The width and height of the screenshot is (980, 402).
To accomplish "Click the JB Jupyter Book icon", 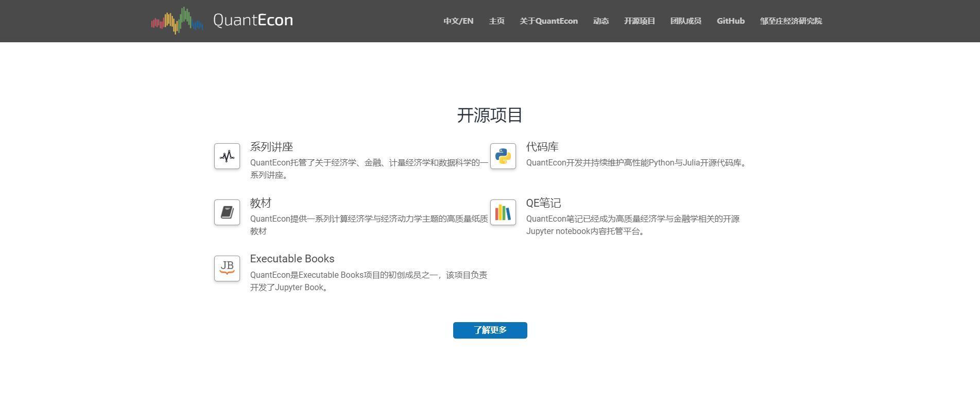I will coord(227,269).
